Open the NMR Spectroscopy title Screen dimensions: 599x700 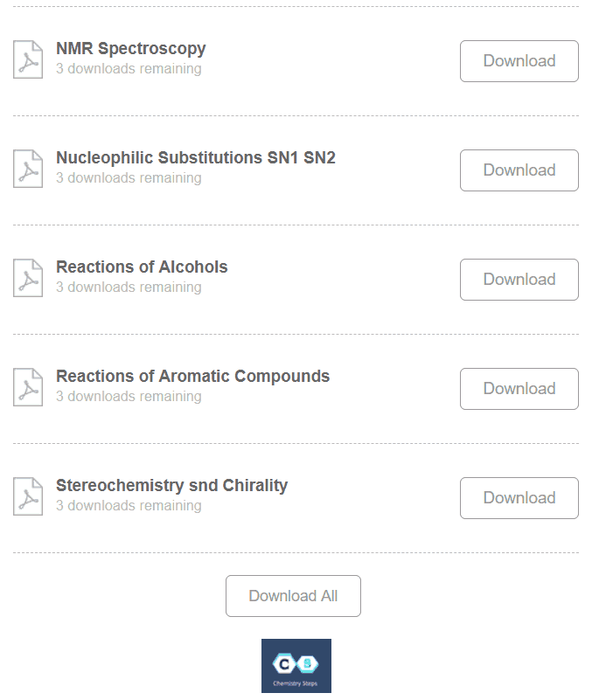tap(131, 49)
